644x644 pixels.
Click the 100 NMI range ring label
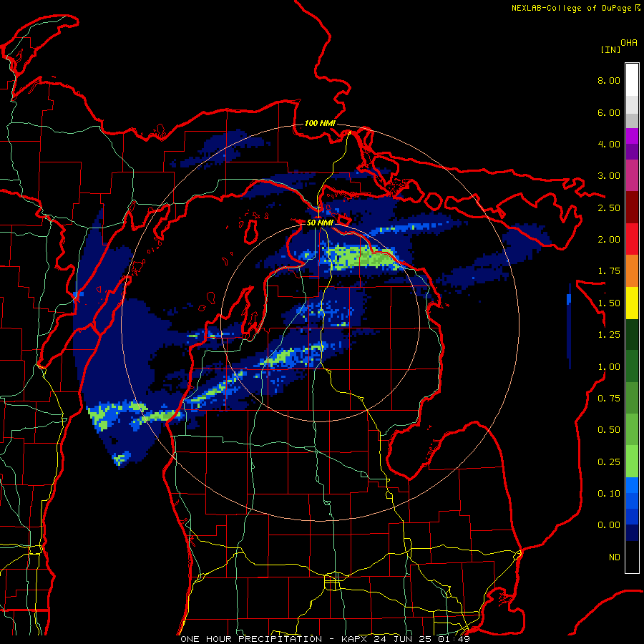320,123
